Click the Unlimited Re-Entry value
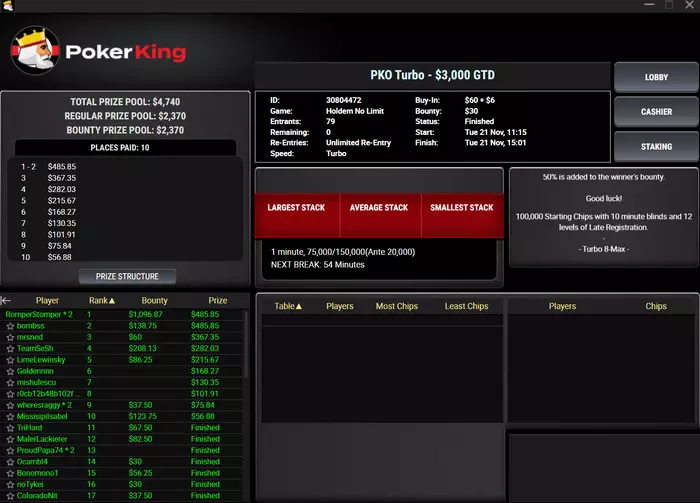The image size is (700, 503). pos(358,143)
